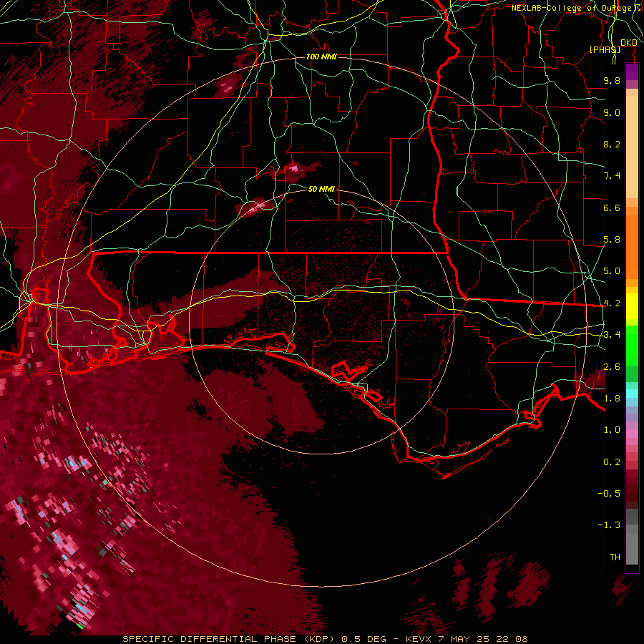
Task: Pick the gray bottom segment of the color bar
Action: pyautogui.click(x=632, y=546)
